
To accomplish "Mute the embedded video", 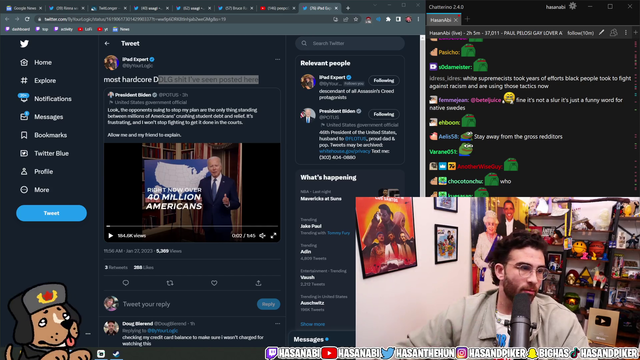I will (x=262, y=236).
